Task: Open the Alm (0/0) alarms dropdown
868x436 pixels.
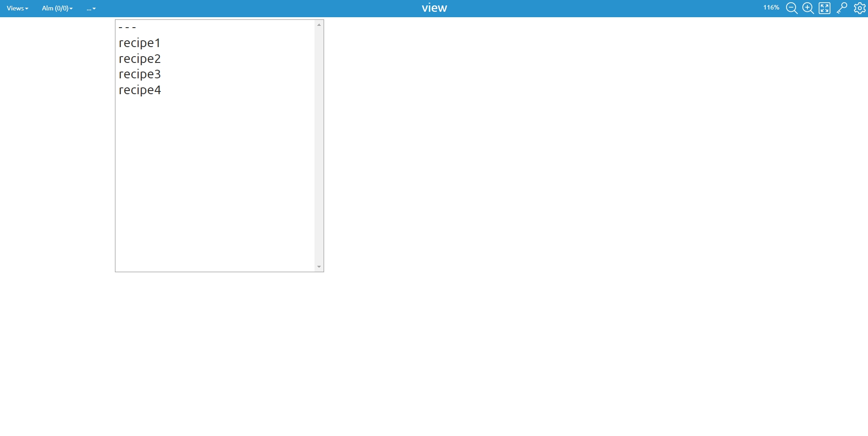Action: pyautogui.click(x=57, y=8)
